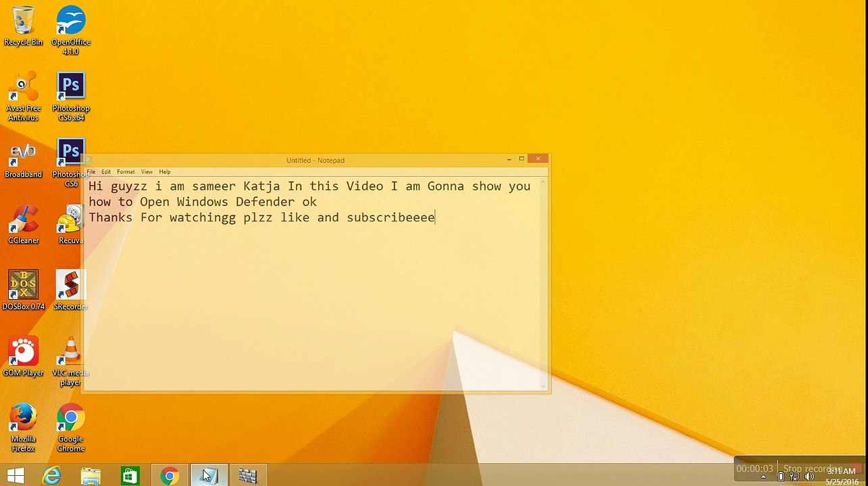Click the word "Defender" in the Notepad text
This screenshot has width=868, height=486.
(265, 202)
